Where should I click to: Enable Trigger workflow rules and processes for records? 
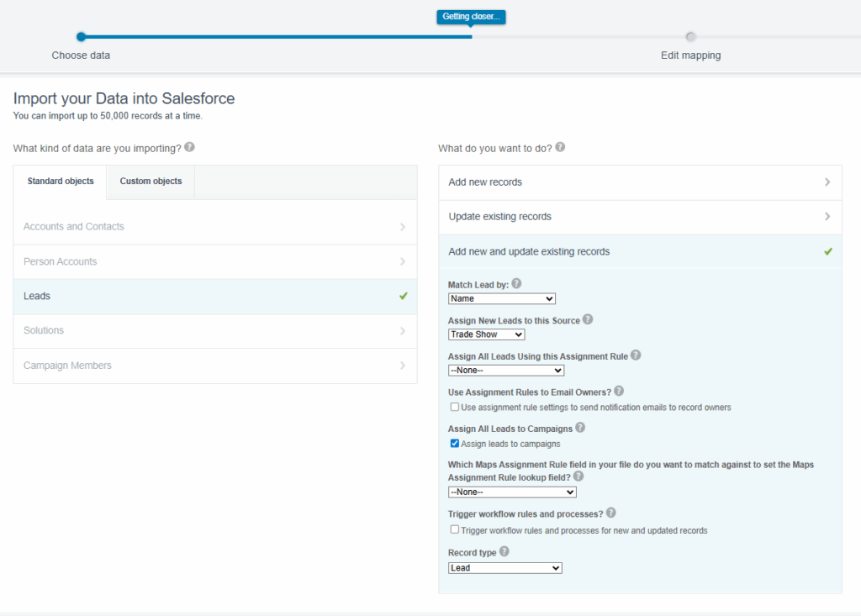[454, 530]
